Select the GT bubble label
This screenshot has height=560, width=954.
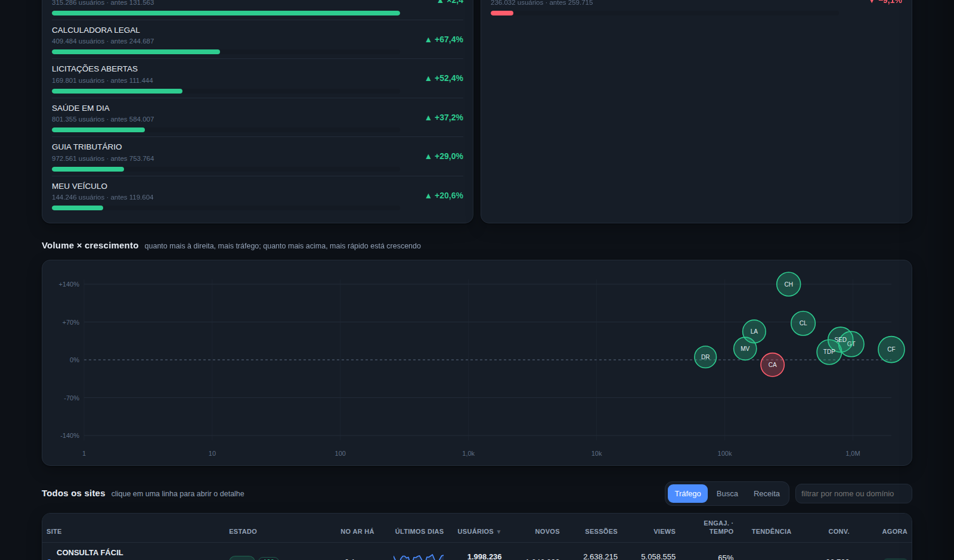tap(851, 344)
